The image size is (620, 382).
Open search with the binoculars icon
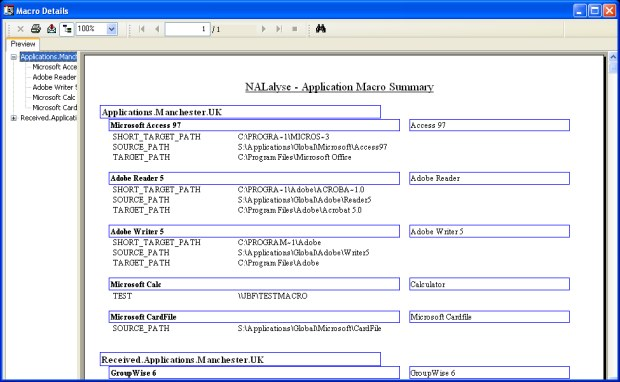[x=321, y=28]
